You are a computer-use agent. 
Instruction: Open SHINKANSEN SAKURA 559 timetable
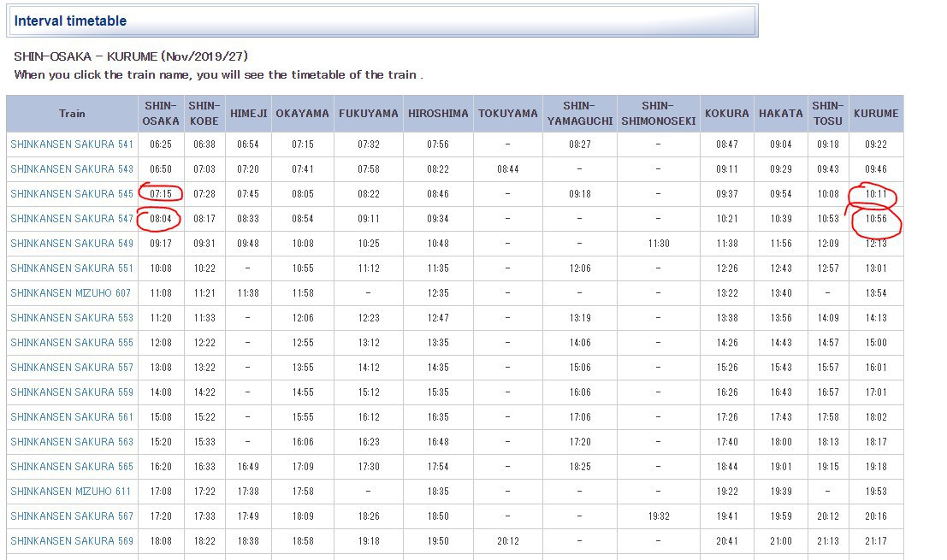pyautogui.click(x=72, y=392)
